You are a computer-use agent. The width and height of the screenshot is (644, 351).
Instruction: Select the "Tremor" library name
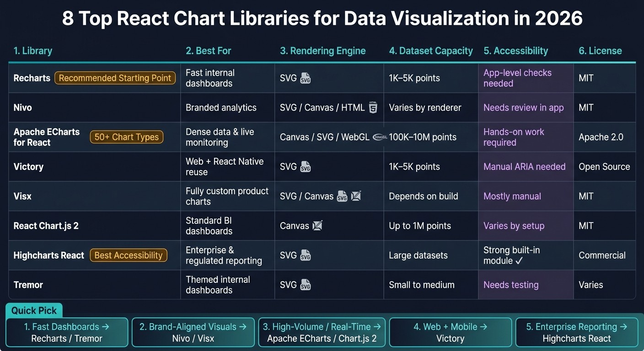(x=28, y=285)
